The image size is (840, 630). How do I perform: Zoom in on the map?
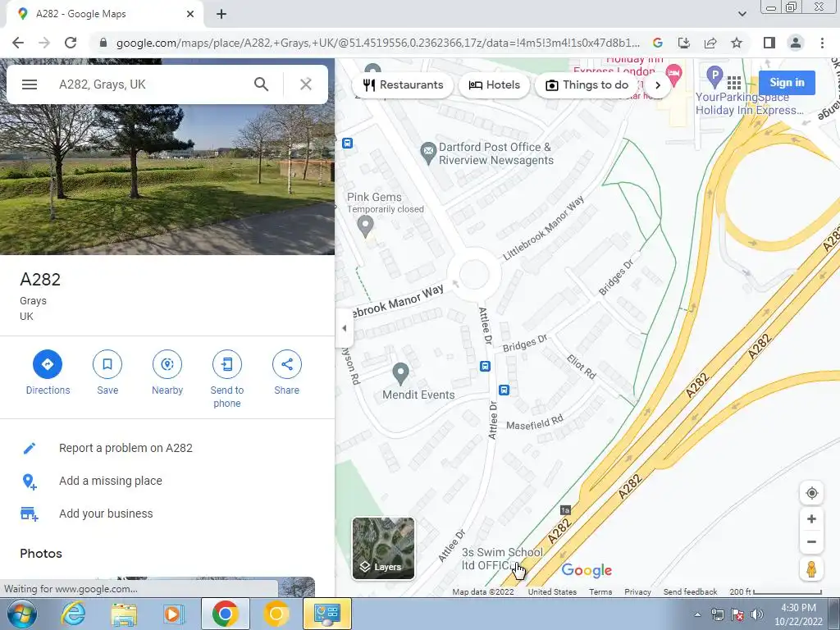point(811,518)
